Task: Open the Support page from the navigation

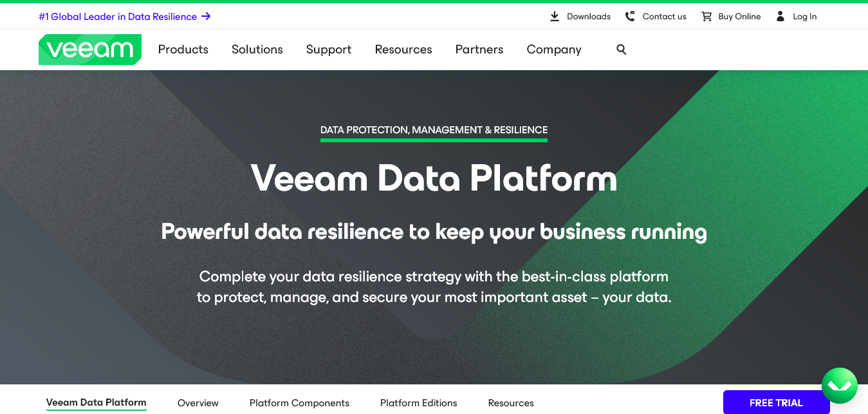Action: pyautogui.click(x=328, y=49)
